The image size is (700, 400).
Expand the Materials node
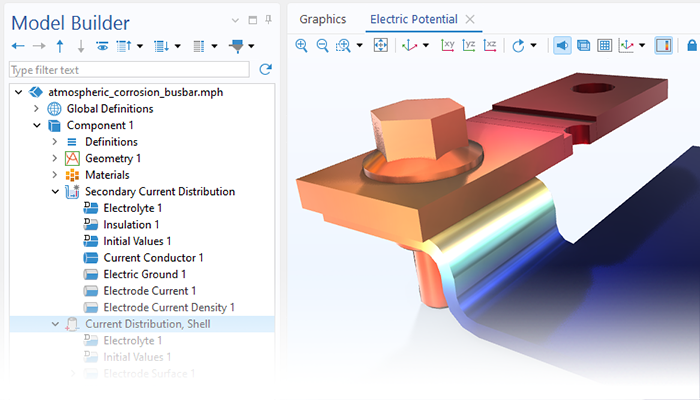pos(55,175)
